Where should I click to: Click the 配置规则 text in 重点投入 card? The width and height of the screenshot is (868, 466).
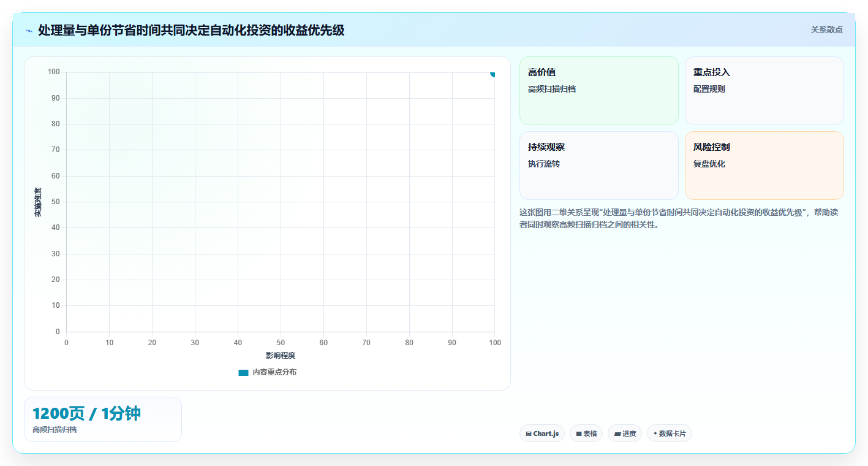coord(709,89)
